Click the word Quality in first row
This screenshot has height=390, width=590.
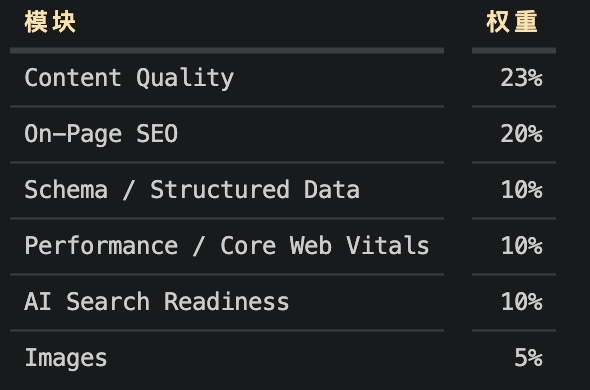coord(185,78)
